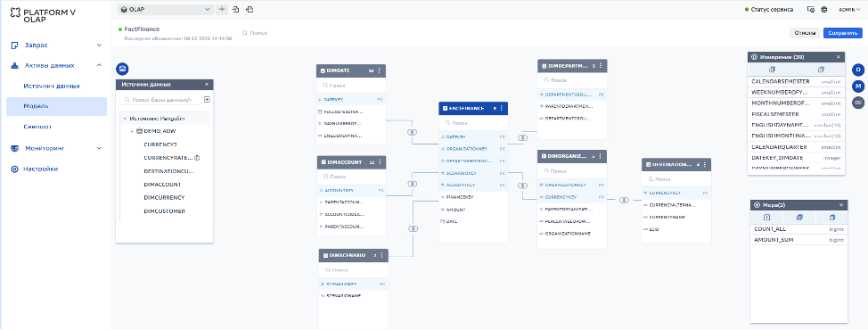
Task: Toggle the round M panel button
Action: (x=857, y=86)
